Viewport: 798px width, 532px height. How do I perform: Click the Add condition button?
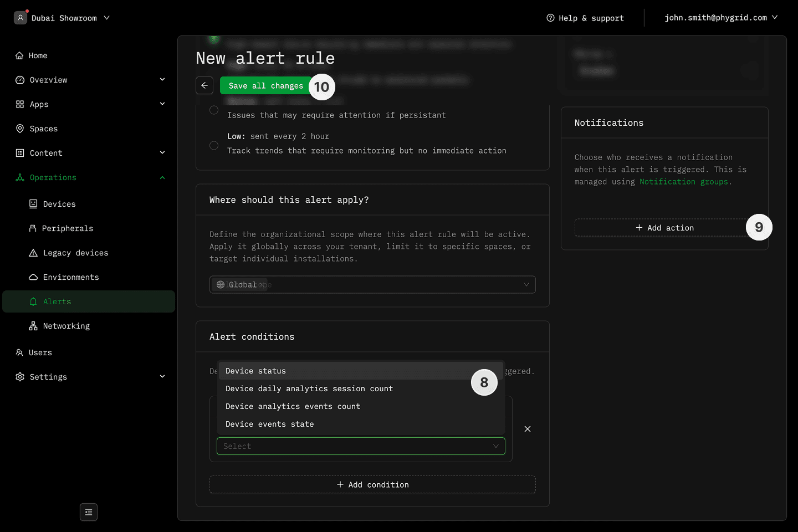[x=372, y=484]
